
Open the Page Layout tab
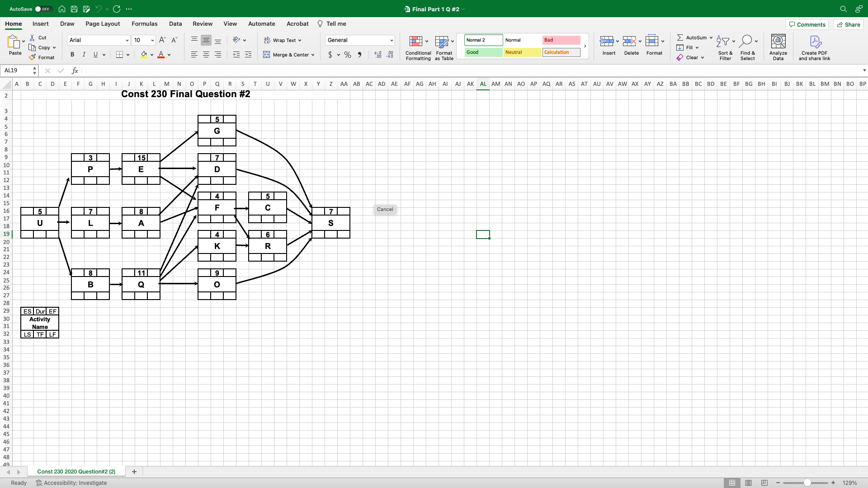(x=103, y=24)
